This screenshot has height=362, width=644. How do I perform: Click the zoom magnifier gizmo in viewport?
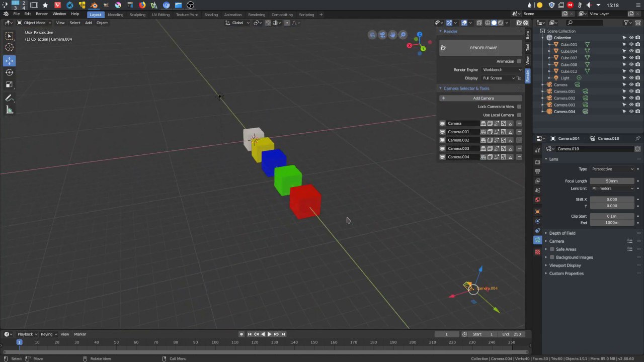point(403,35)
